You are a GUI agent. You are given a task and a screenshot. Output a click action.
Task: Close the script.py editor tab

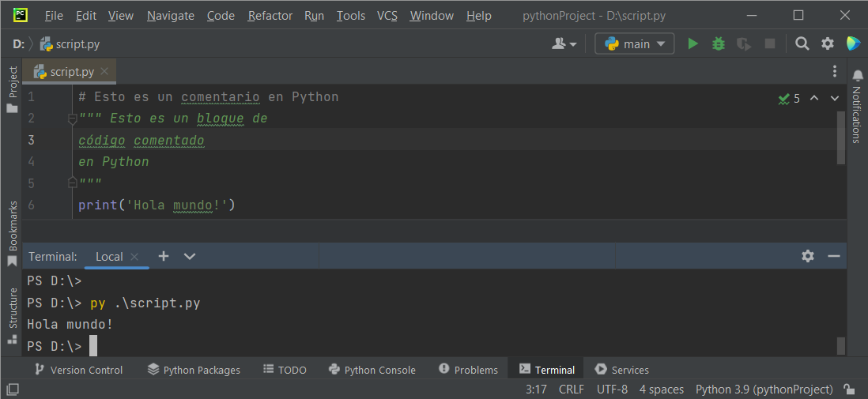104,71
